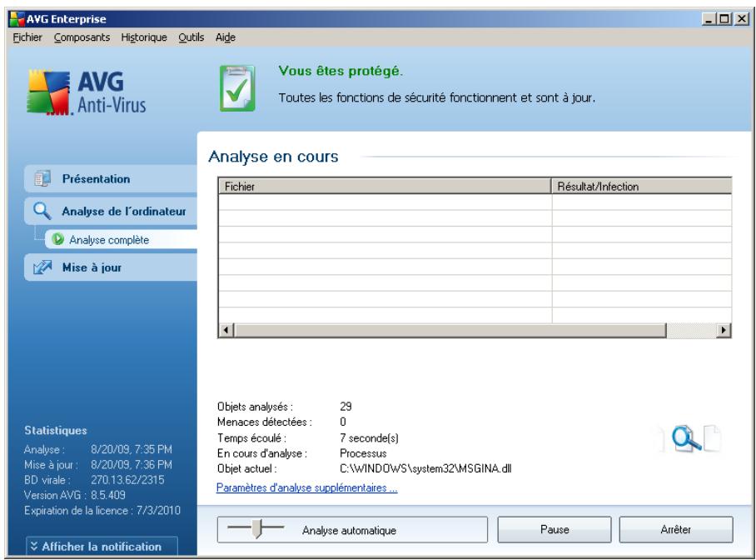The image size is (756, 560).
Task: Click BD virale value 270.13.62/2315
Action: pyautogui.click(x=127, y=480)
